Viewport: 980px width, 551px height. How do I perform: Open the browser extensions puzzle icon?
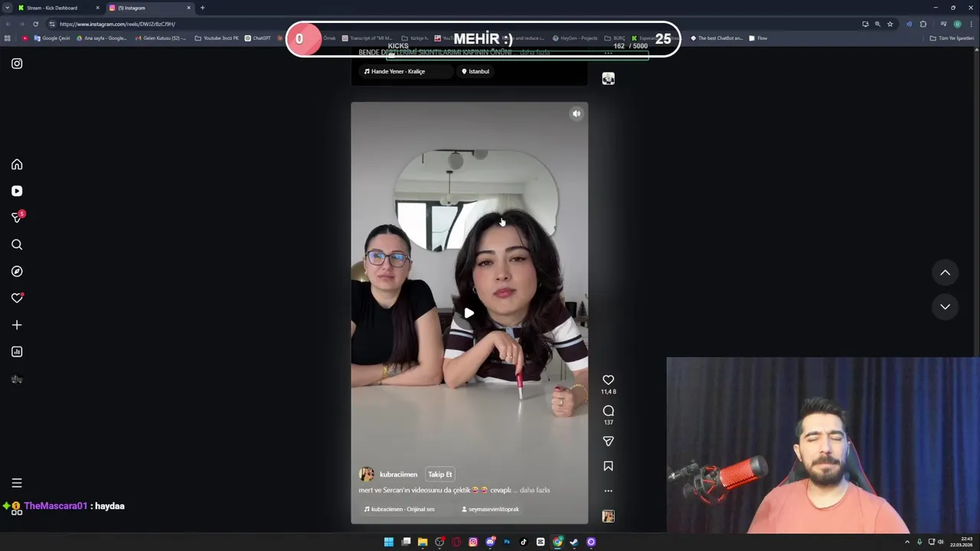(x=923, y=24)
